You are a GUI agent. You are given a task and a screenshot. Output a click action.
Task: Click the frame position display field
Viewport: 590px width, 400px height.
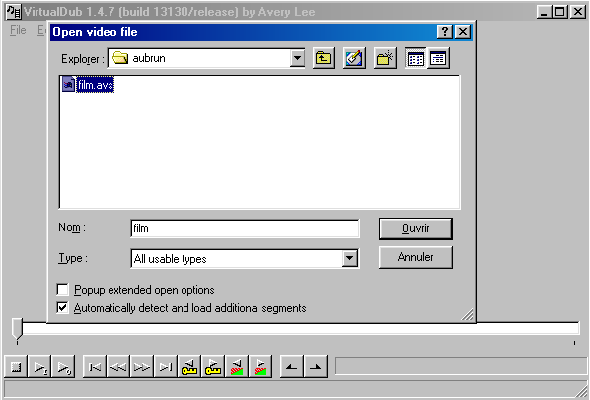click(x=461, y=366)
